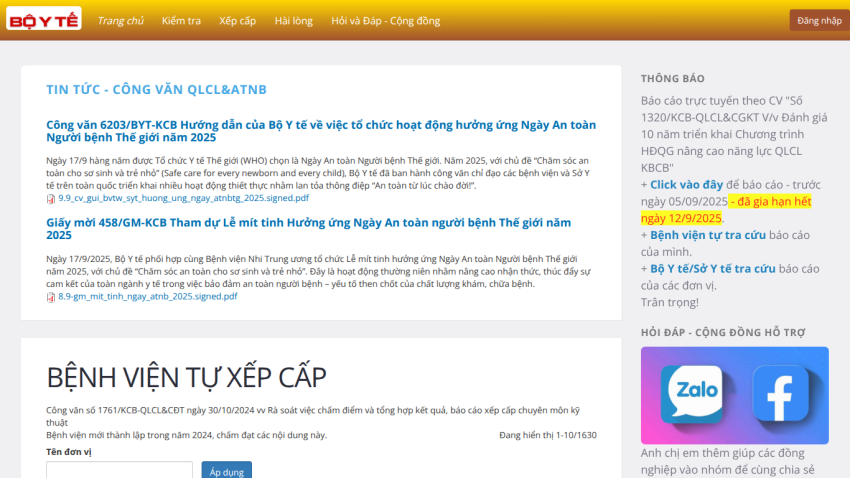Click the 'TIN TỨC - CÔNG VĂN QLCL&ATNB' heading
The height and width of the screenshot is (478, 850).
point(157,89)
